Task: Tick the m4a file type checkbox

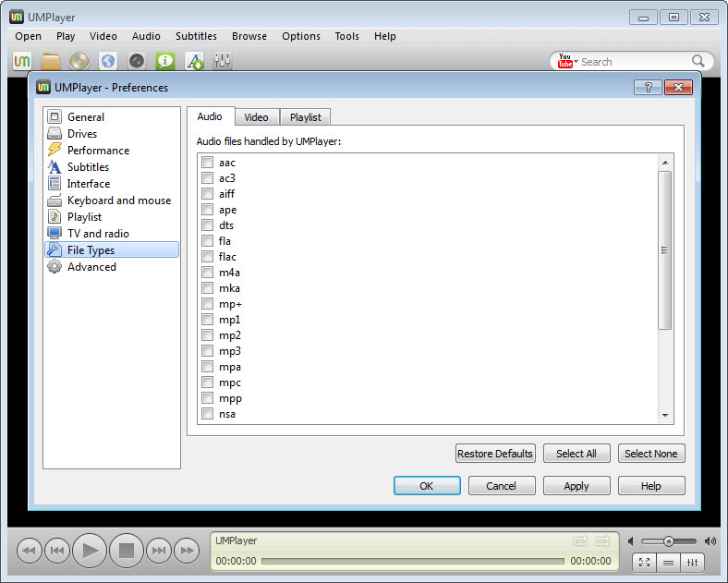Action: click(208, 273)
